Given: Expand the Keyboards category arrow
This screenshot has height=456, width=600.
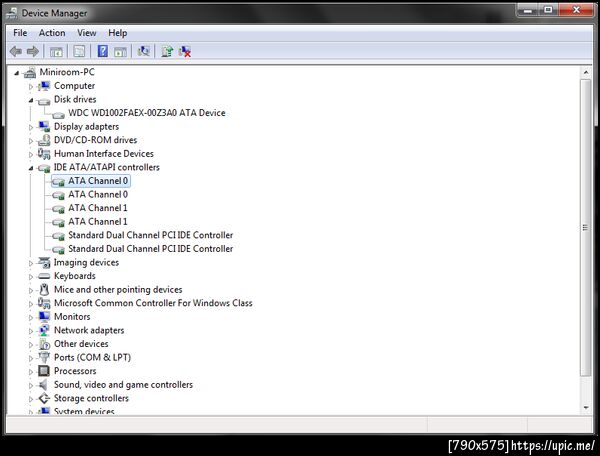Looking at the screenshot, I should point(31,277).
